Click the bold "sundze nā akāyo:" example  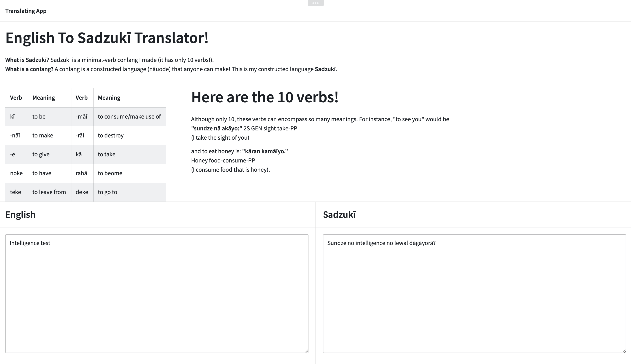(216, 128)
